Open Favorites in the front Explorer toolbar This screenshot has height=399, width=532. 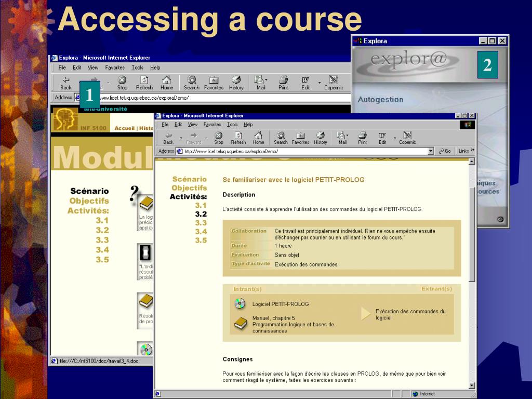click(x=300, y=138)
